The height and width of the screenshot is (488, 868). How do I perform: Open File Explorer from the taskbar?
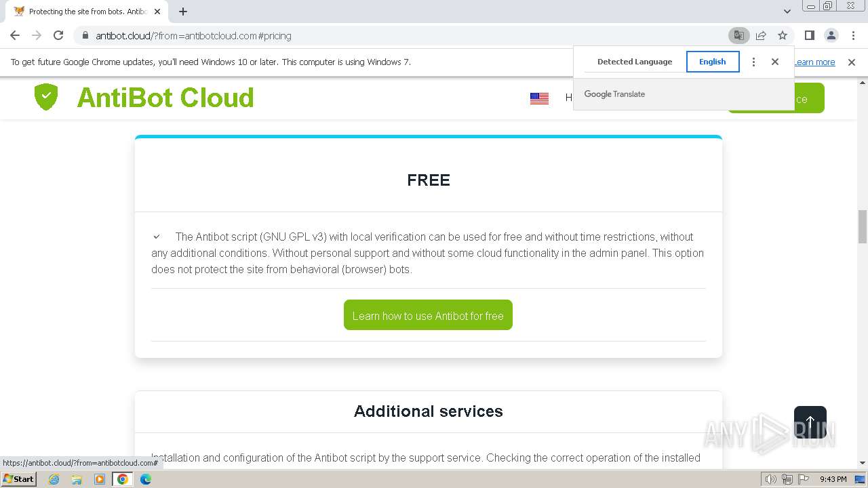[x=77, y=479]
